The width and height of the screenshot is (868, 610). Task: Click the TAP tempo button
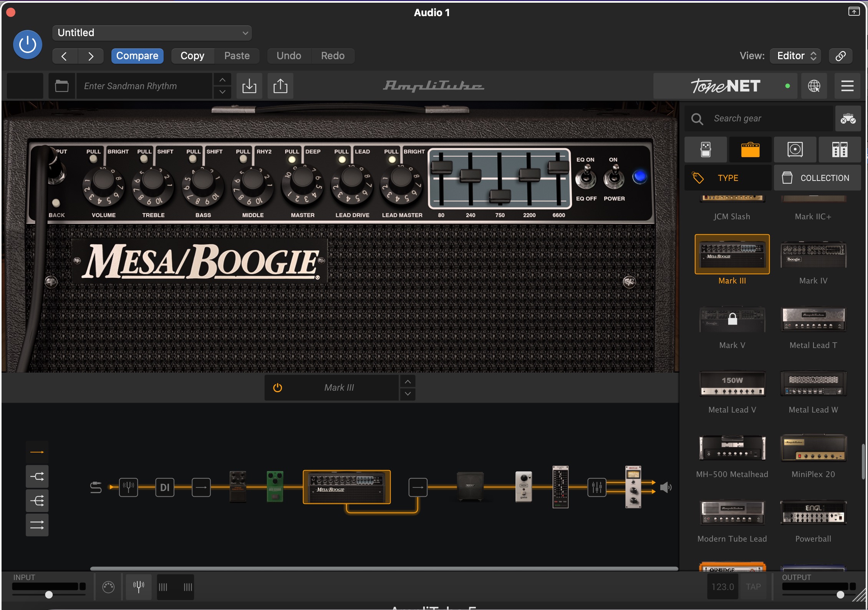pyautogui.click(x=753, y=587)
